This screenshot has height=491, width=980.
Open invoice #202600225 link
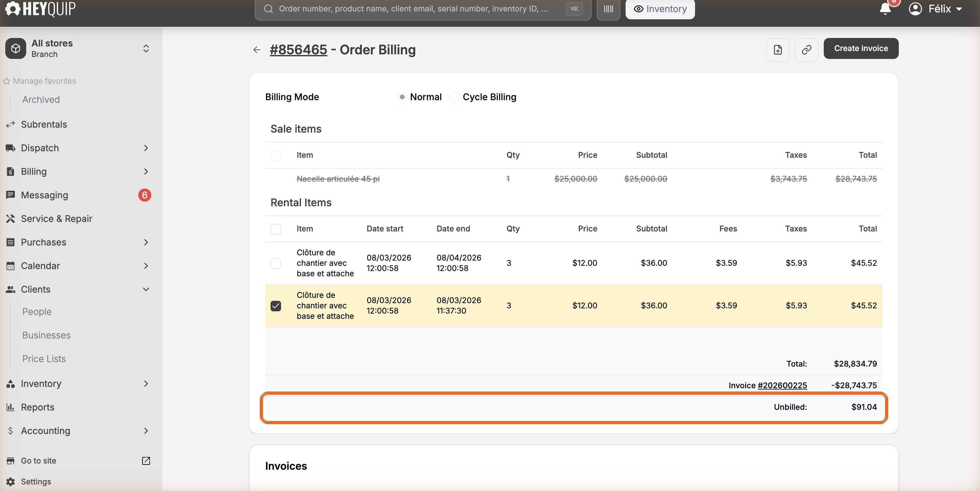coord(782,385)
